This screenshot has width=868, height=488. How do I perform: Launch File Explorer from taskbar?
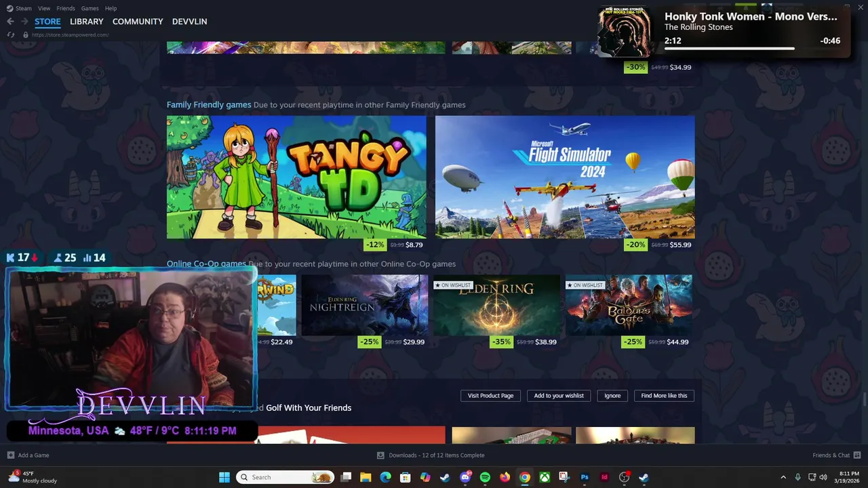pyautogui.click(x=366, y=477)
